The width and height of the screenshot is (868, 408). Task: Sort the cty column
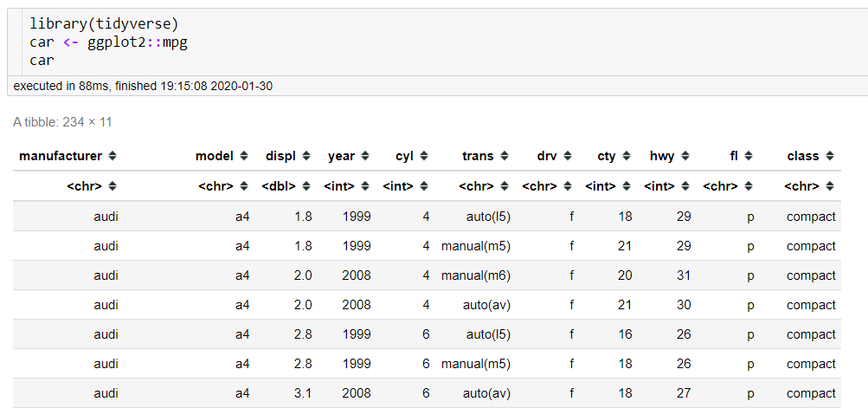point(627,157)
